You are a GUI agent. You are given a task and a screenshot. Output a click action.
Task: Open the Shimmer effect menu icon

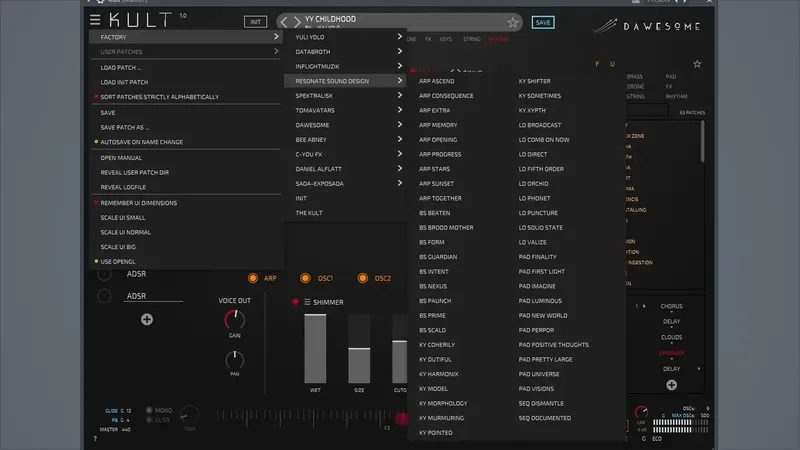pos(307,302)
